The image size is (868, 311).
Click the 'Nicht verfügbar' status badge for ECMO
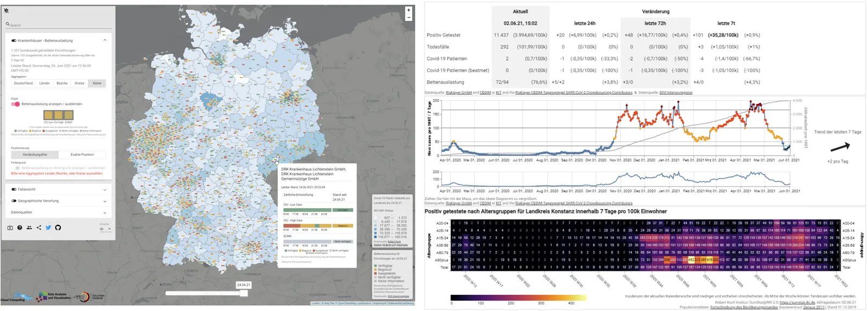(343, 242)
